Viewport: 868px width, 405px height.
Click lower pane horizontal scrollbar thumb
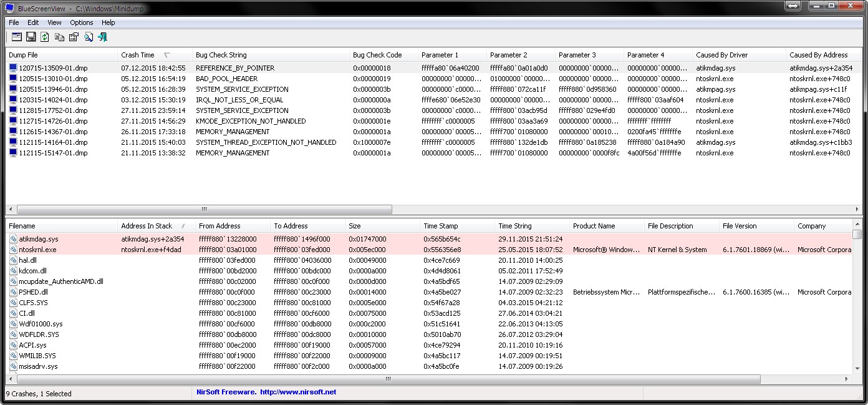[x=388, y=379]
